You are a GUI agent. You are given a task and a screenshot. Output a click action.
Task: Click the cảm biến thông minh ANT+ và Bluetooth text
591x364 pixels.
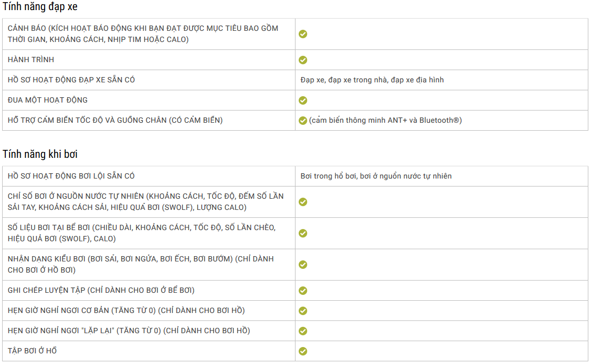(x=385, y=120)
